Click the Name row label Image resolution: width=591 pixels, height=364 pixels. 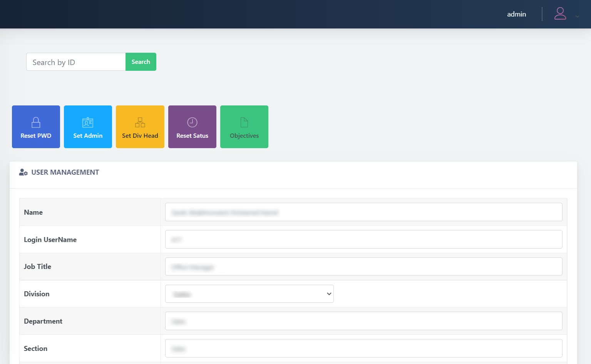point(33,212)
